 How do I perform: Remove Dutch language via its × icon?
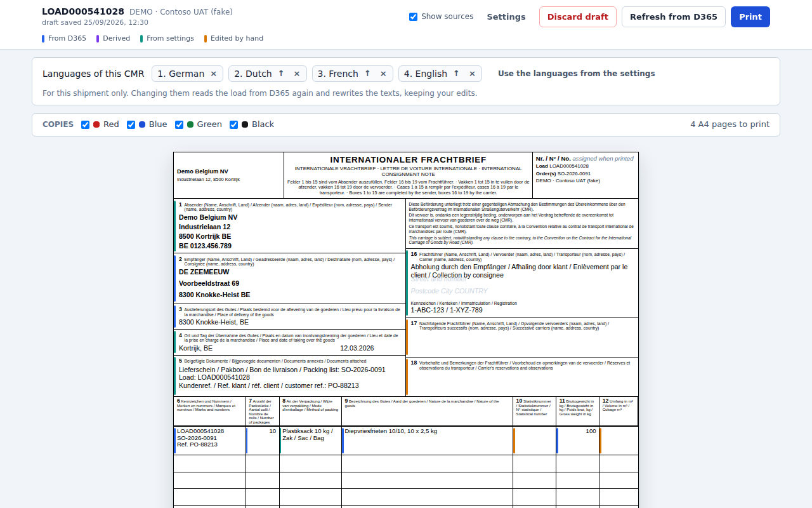297,74
